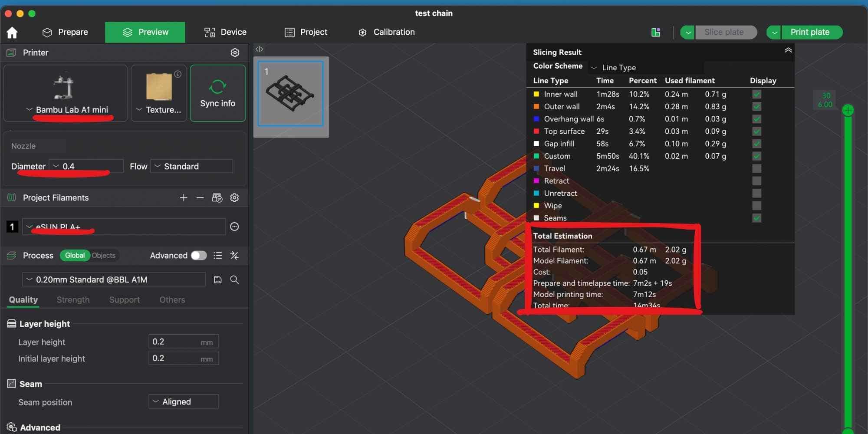Toggle Top surface display checkbox
The image size is (868, 434).
(756, 131)
